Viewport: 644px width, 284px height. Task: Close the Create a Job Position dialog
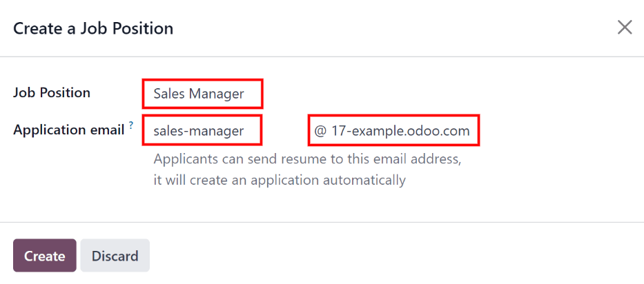[624, 28]
